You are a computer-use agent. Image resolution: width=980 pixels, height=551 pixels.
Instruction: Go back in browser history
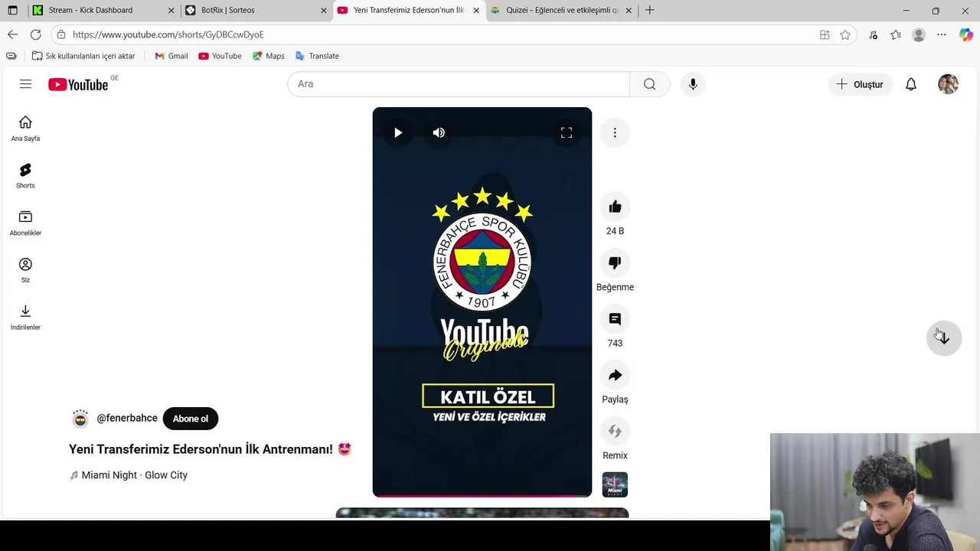pyautogui.click(x=12, y=34)
